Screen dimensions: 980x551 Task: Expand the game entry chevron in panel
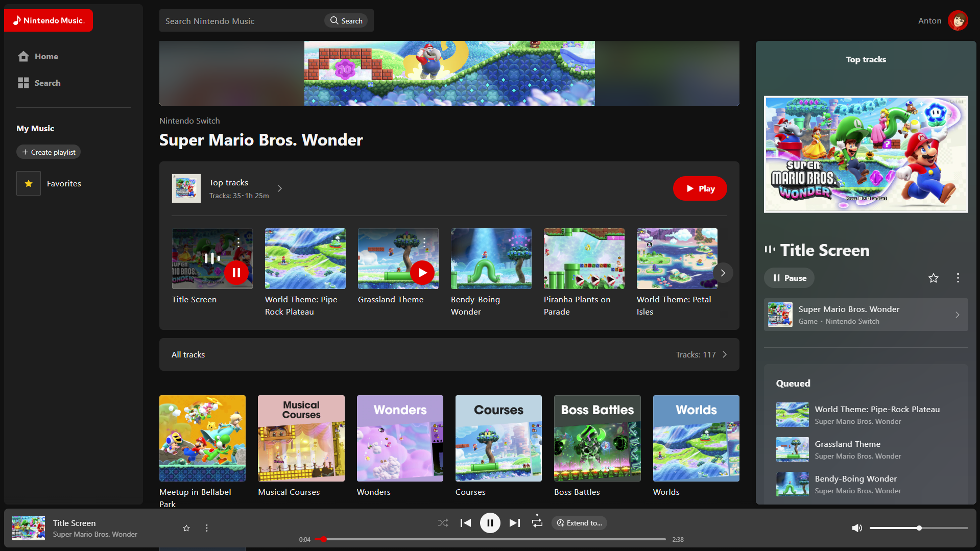[x=958, y=315]
